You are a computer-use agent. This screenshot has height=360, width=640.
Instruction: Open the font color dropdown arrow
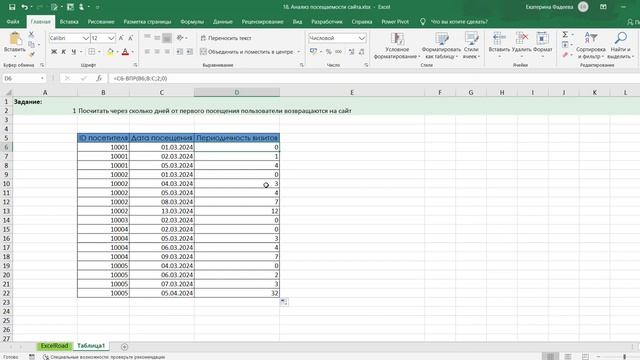pyautogui.click(x=133, y=52)
